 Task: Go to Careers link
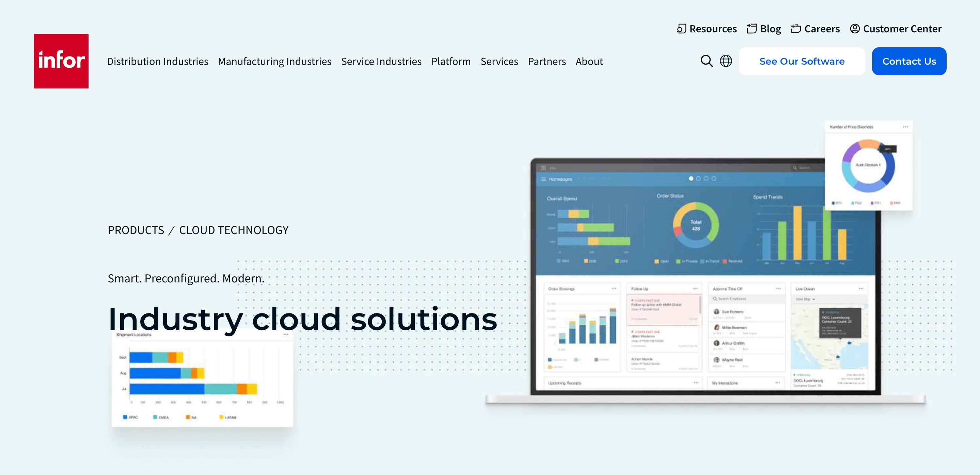(822, 29)
